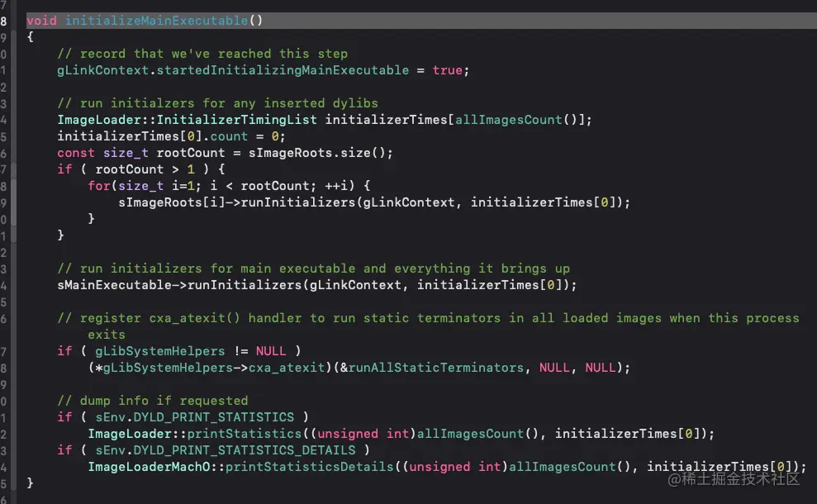Click the comment about inserted dylibs
Image resolution: width=817 pixels, height=504 pixels.
click(x=217, y=103)
